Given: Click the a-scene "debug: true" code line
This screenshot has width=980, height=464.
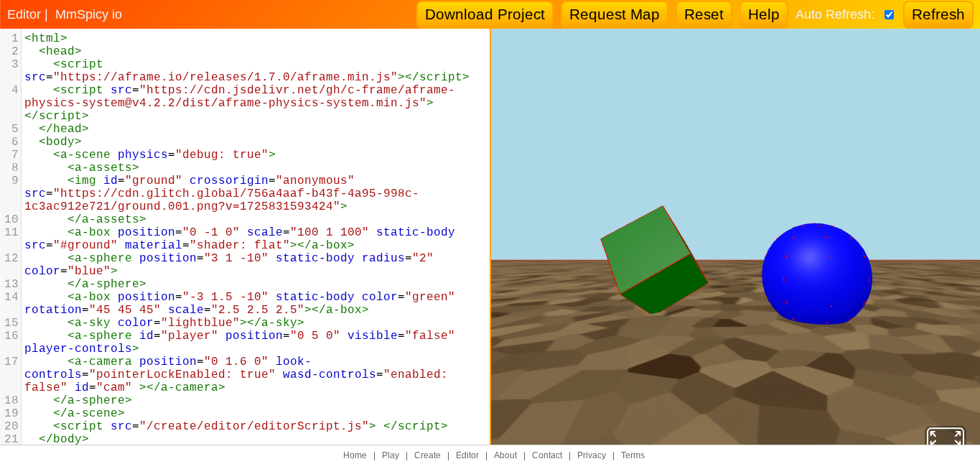Looking at the screenshot, I should click(x=164, y=154).
